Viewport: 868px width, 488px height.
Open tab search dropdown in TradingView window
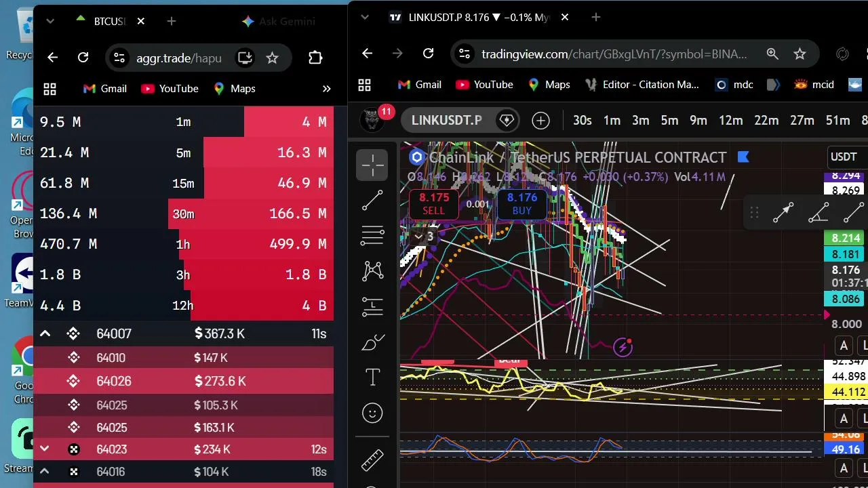[x=365, y=17]
